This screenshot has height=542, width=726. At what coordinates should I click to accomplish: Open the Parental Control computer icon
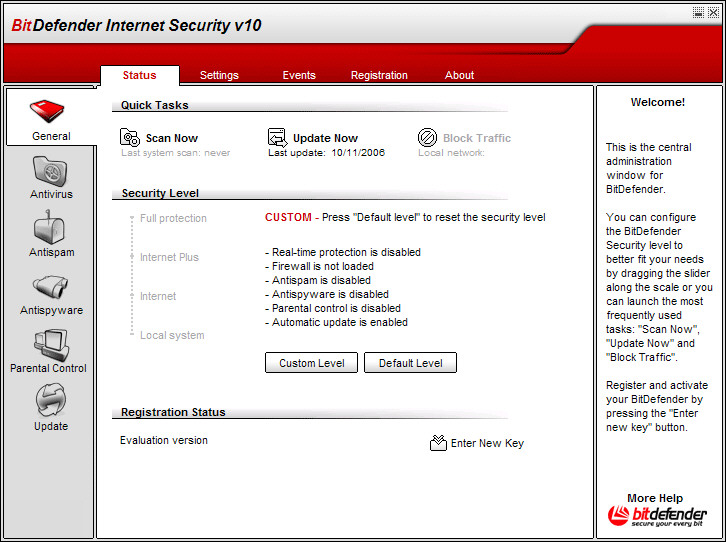pos(51,345)
